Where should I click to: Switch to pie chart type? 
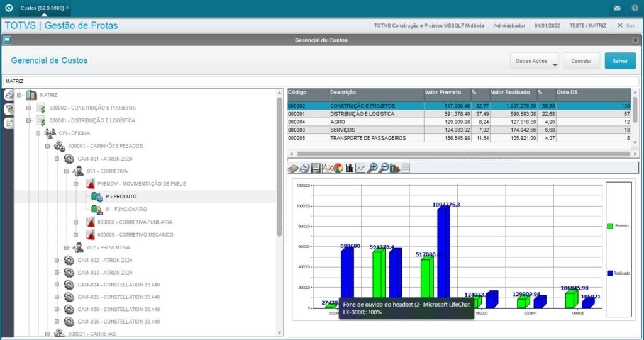pos(338,167)
